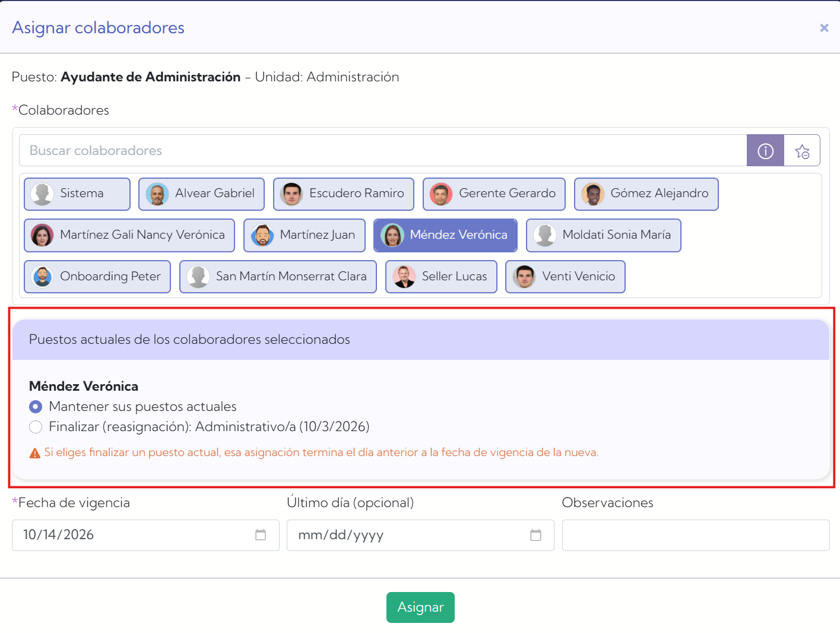The image size is (840, 633).
Task: Select collaborator Sistema
Action: [77, 194]
